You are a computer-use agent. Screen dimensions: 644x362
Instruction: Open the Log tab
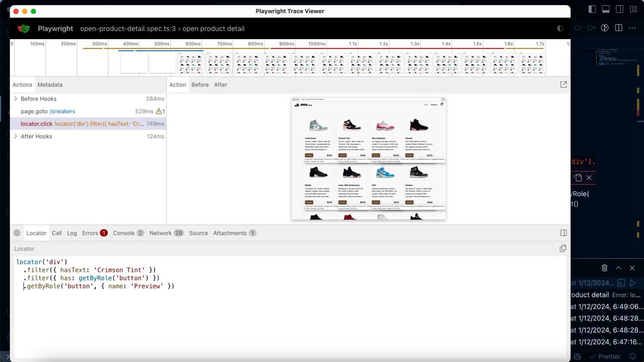pyautogui.click(x=72, y=233)
